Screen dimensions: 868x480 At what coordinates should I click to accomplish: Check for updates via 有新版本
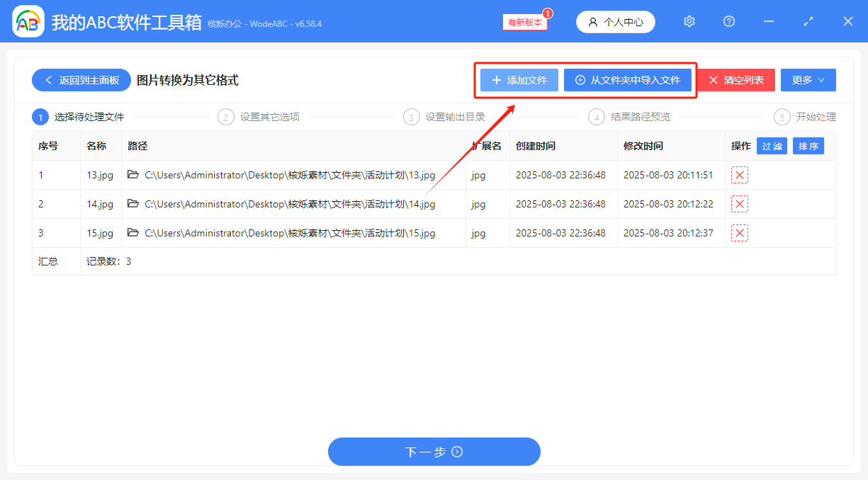[x=524, y=22]
